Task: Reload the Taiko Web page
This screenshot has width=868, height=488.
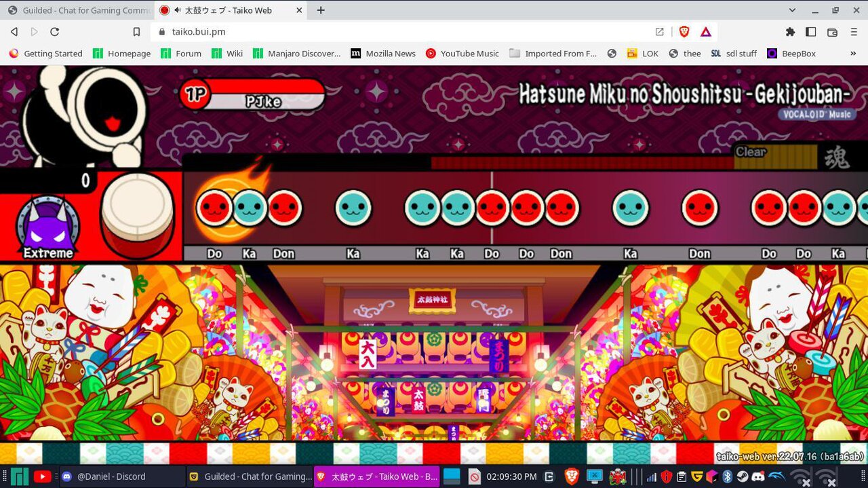Action: (55, 32)
